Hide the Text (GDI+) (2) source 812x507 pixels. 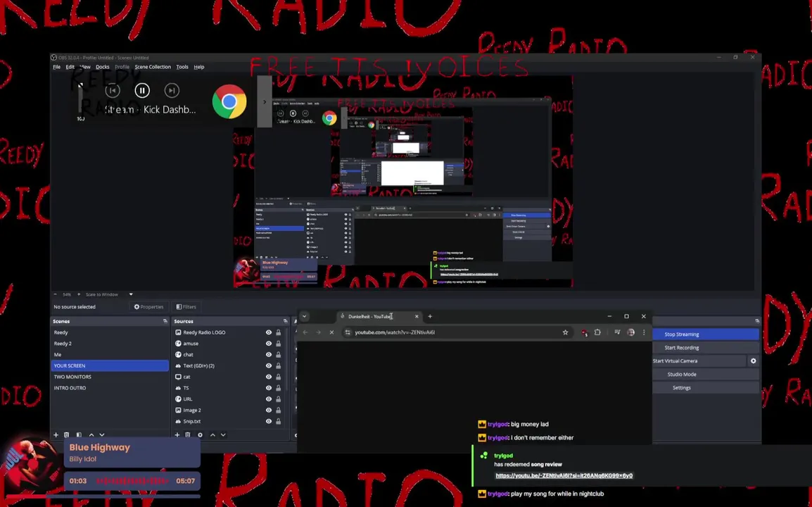(268, 366)
